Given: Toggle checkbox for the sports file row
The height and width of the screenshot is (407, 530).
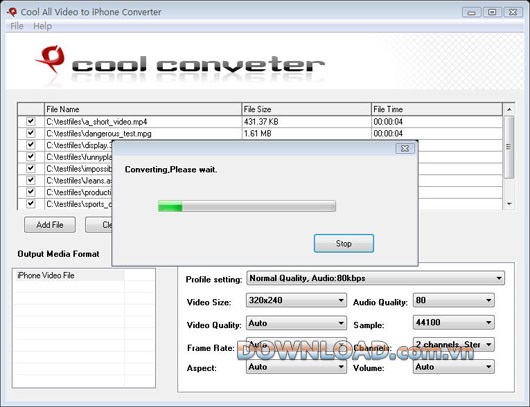Looking at the screenshot, I should [31, 204].
